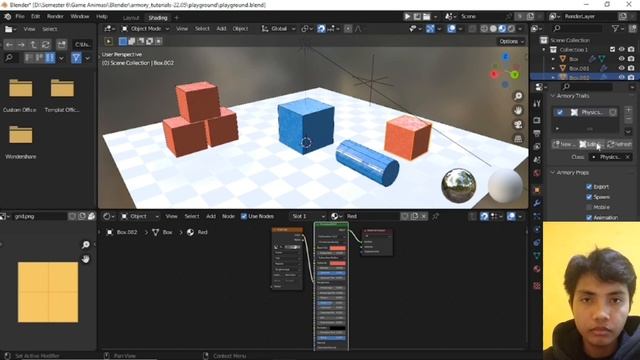The height and width of the screenshot is (360, 640).
Task: Open the Slot 1 material slot dropdown
Action: coord(308,216)
